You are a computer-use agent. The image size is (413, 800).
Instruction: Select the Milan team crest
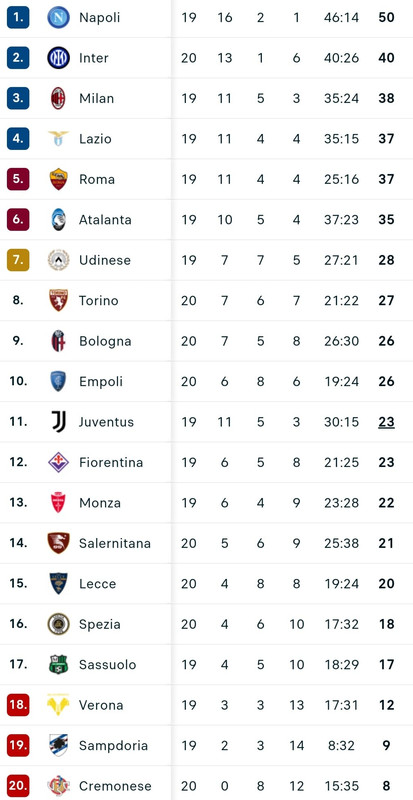click(58, 98)
